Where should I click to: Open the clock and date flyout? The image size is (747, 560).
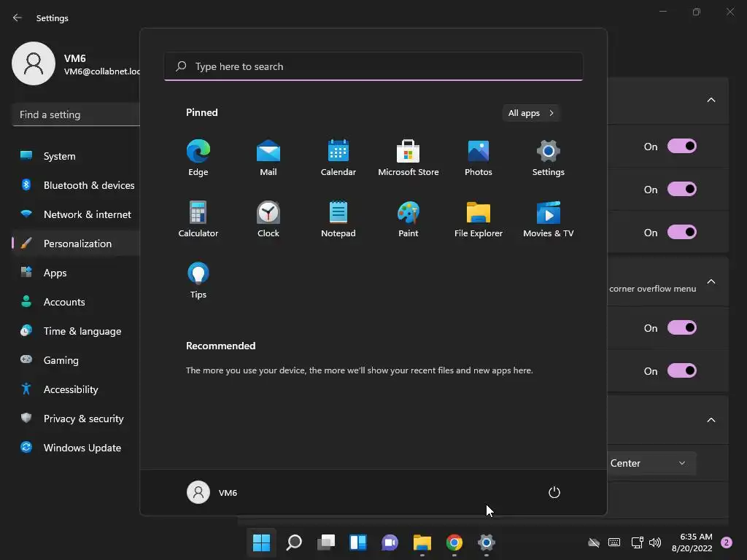click(x=692, y=542)
